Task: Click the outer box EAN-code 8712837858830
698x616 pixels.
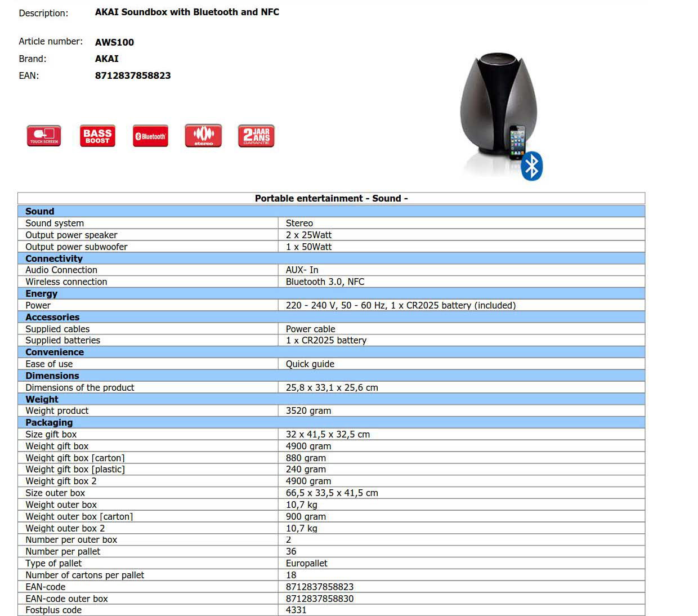Action: pos(320,599)
